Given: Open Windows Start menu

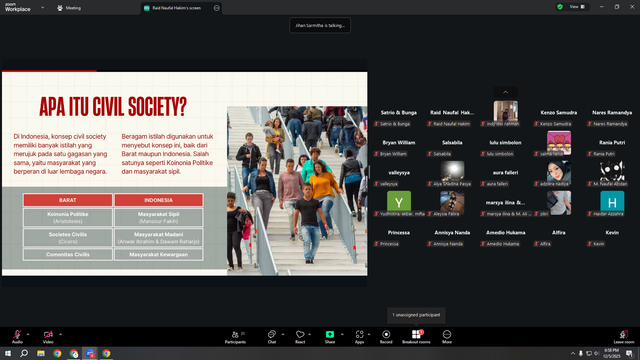Looking at the screenshot, I should (8, 353).
